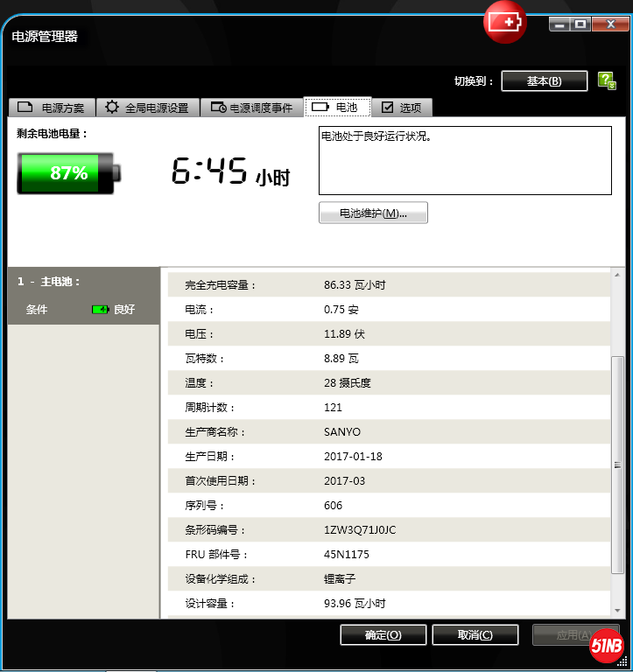
Task: Switch to the 电源方案 tab
Action: click(52, 108)
